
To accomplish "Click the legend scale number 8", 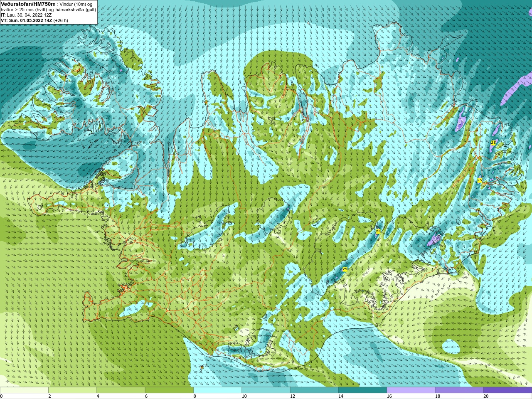I will (195, 396).
